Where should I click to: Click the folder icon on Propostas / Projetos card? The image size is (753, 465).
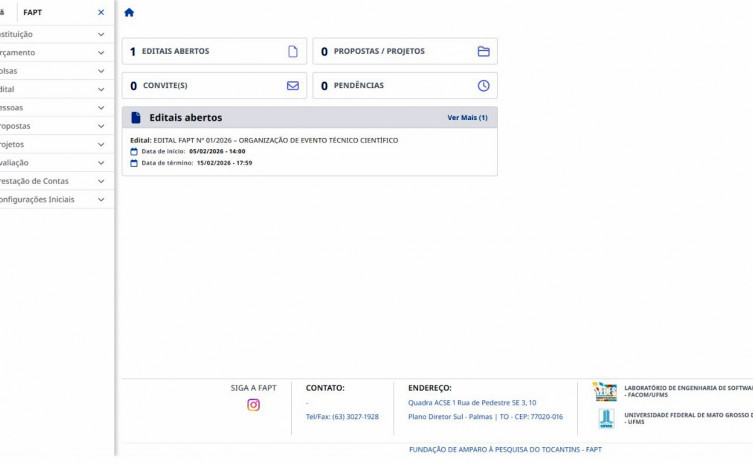tap(483, 51)
